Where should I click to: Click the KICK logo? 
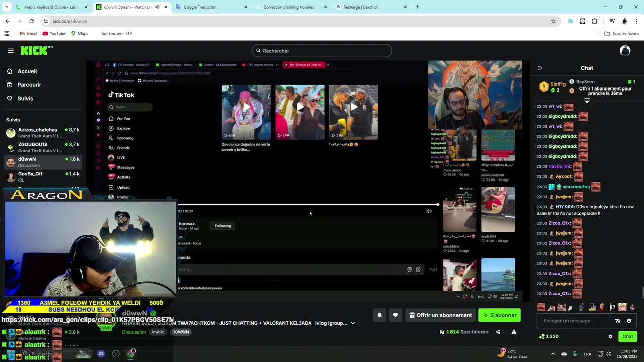tap(36, 50)
